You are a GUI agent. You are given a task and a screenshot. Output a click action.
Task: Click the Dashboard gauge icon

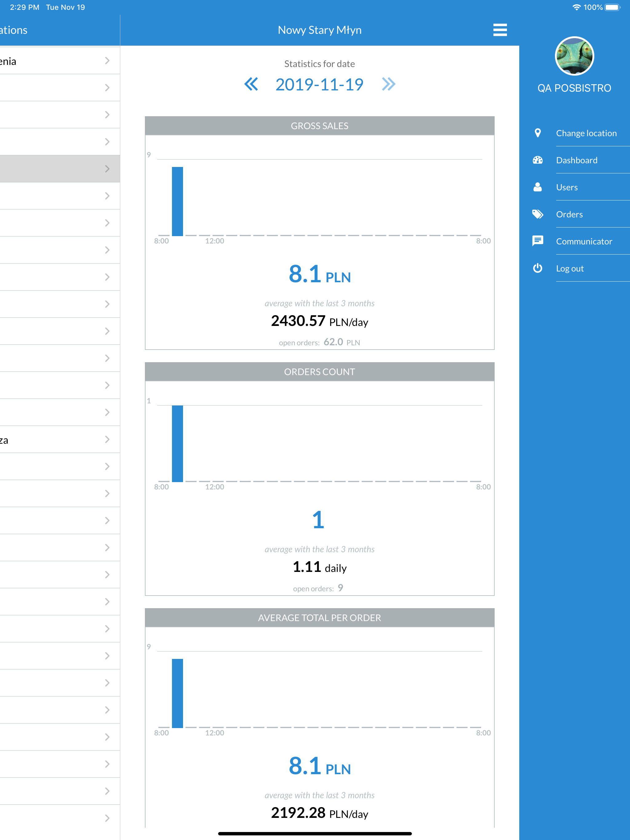click(537, 160)
